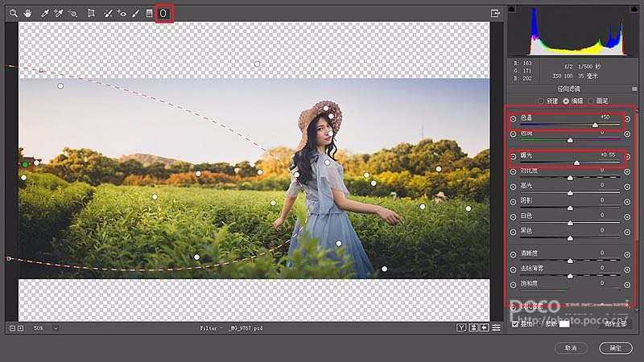Click the green radial filter pin

click(25, 164)
